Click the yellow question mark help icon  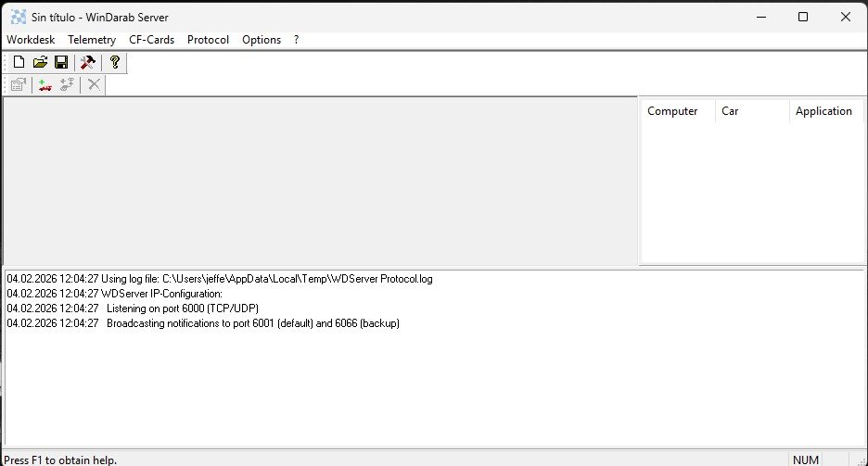point(115,62)
